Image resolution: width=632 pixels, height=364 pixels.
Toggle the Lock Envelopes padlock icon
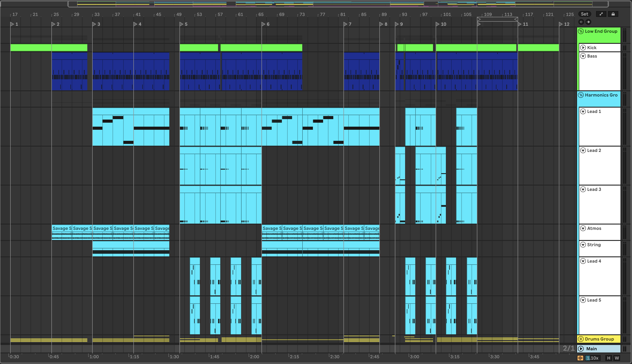click(613, 14)
